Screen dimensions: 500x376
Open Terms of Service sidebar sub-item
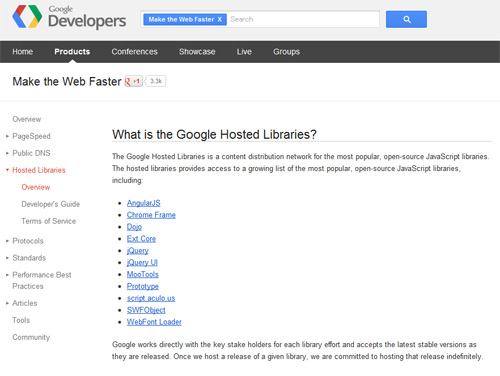coord(49,221)
